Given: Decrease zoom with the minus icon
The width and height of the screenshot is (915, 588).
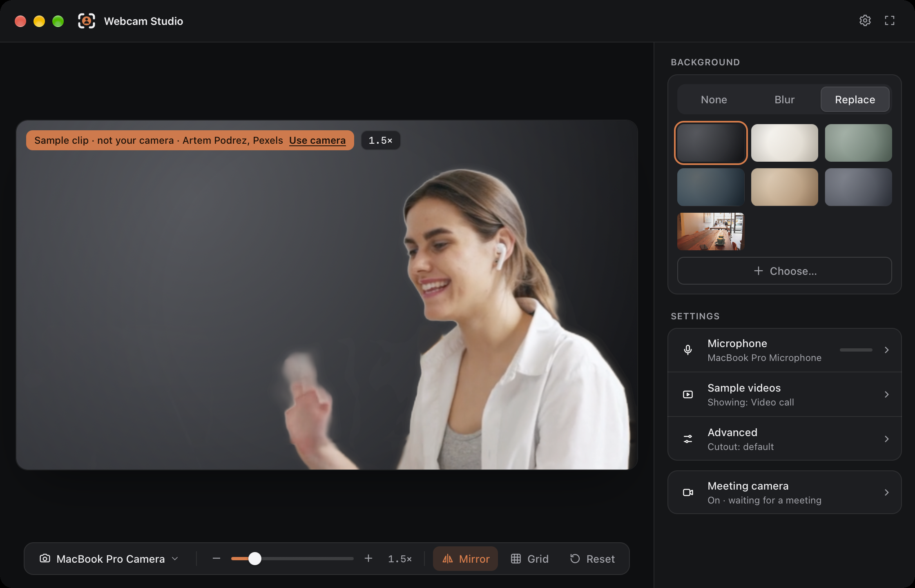Looking at the screenshot, I should click(x=216, y=558).
